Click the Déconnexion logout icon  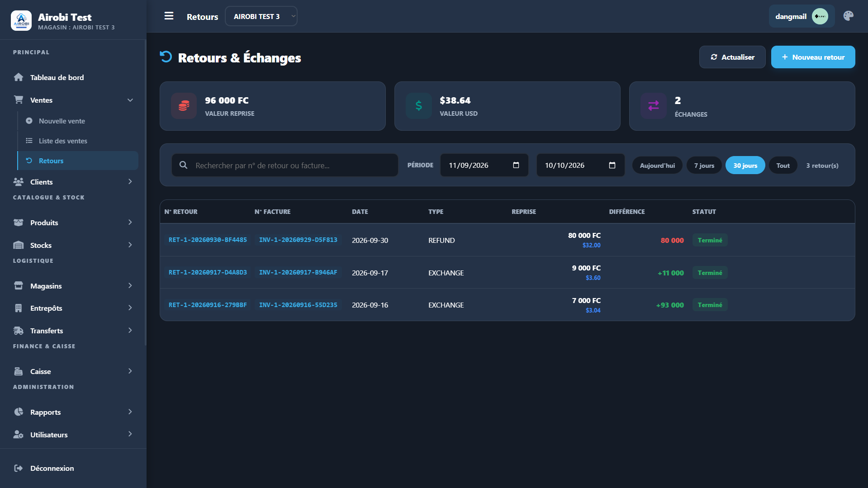point(19,468)
